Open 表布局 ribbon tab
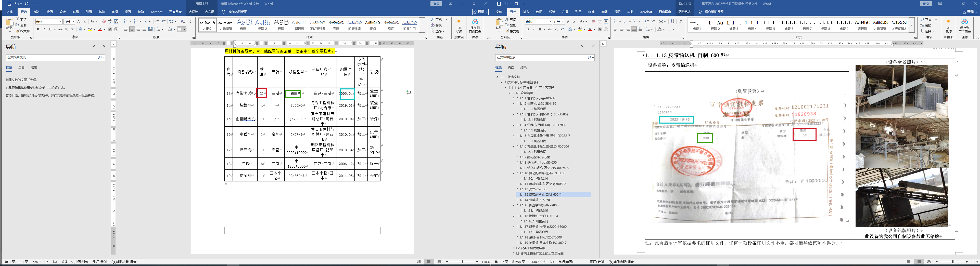The image size is (980, 266). tap(210, 12)
